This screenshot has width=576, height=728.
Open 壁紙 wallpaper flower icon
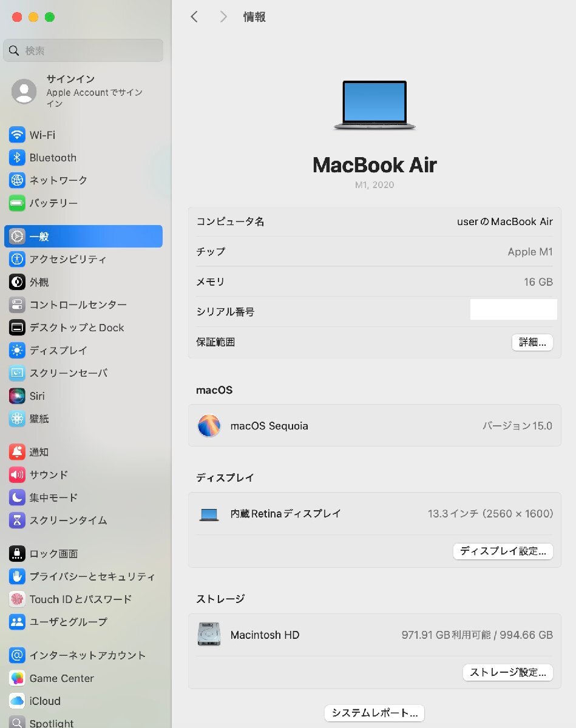(x=17, y=419)
